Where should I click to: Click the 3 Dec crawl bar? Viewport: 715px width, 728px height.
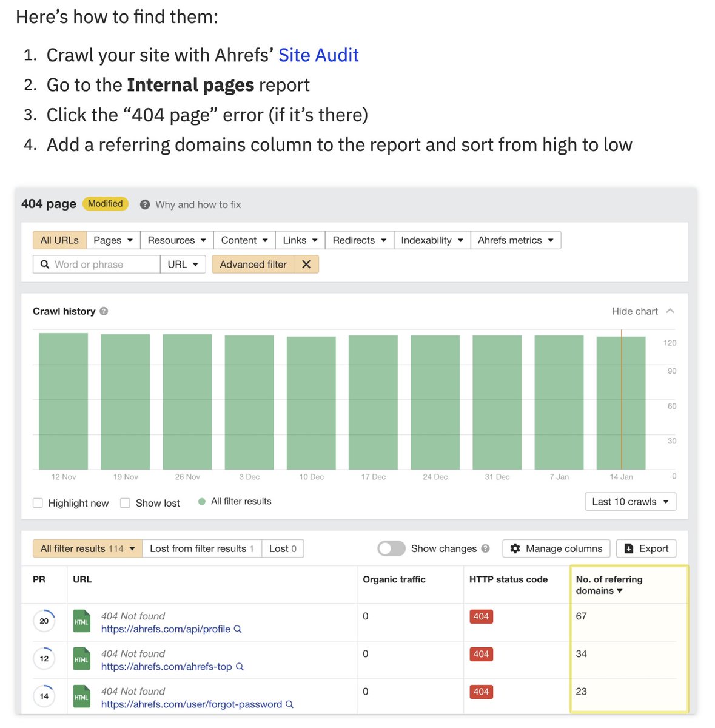point(249,402)
